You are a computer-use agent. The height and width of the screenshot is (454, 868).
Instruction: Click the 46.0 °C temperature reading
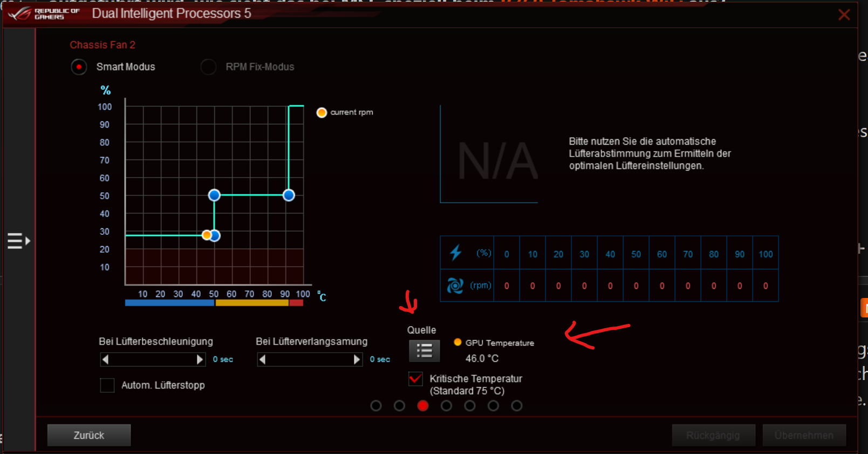[482, 358]
